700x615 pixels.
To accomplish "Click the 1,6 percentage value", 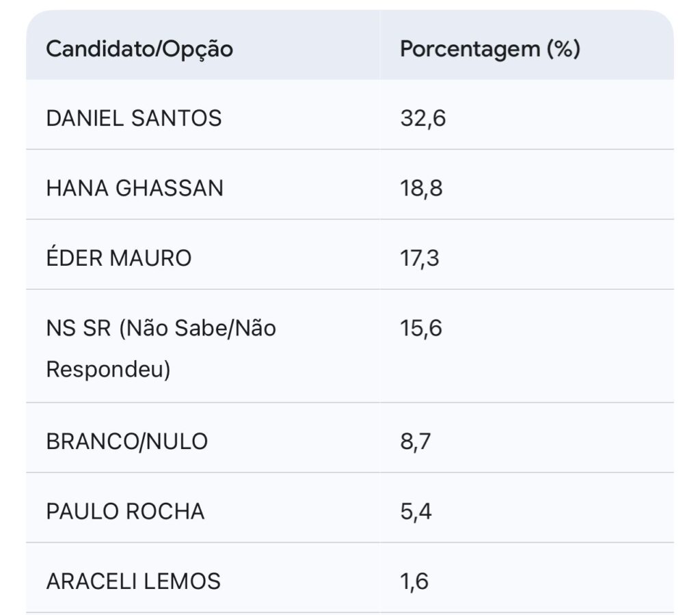I will [x=415, y=582].
